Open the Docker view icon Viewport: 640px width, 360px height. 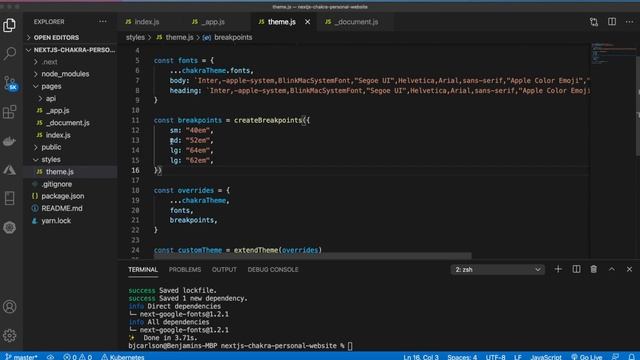9,141
